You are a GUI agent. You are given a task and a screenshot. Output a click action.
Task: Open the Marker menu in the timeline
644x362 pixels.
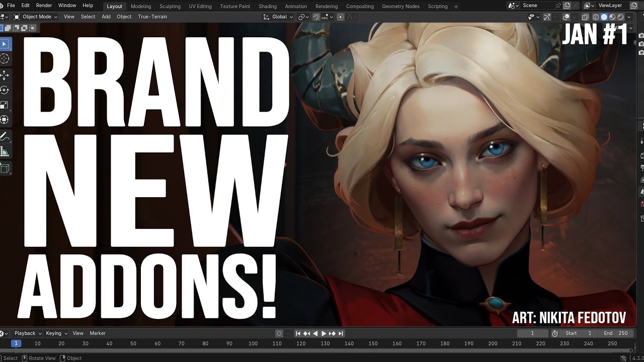click(x=98, y=333)
